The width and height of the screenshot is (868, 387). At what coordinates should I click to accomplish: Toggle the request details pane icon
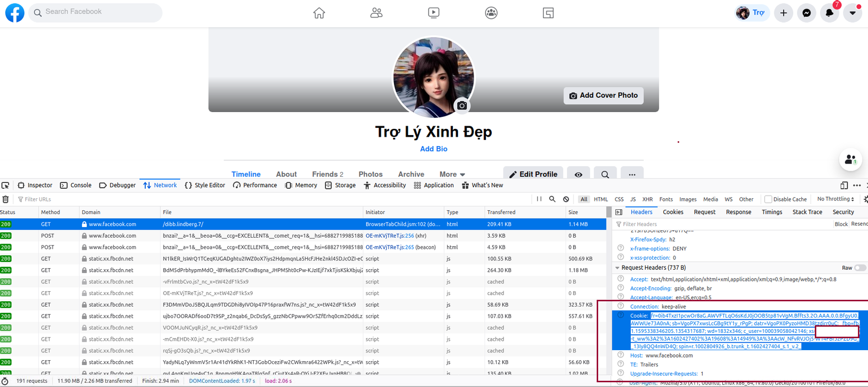tap(619, 212)
